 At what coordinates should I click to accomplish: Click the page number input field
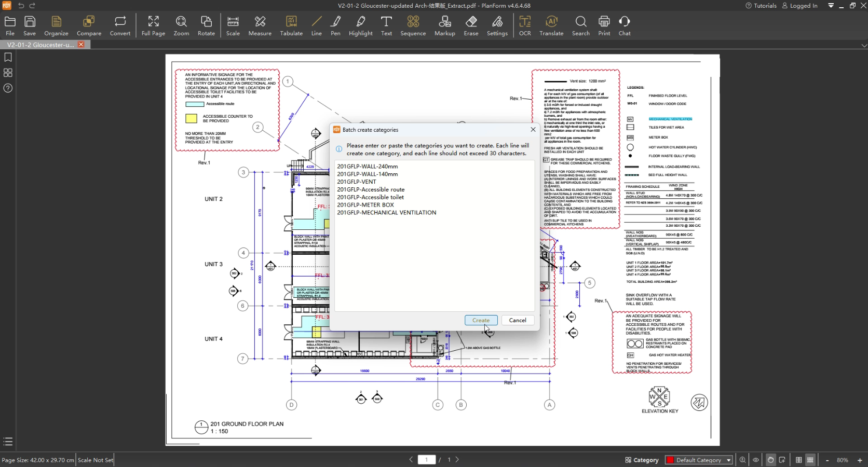click(x=426, y=460)
